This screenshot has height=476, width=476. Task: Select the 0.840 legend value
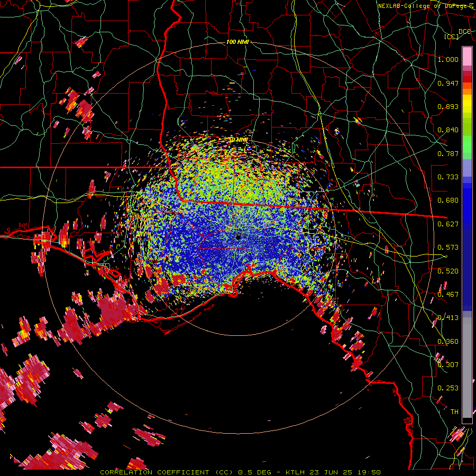click(x=448, y=130)
